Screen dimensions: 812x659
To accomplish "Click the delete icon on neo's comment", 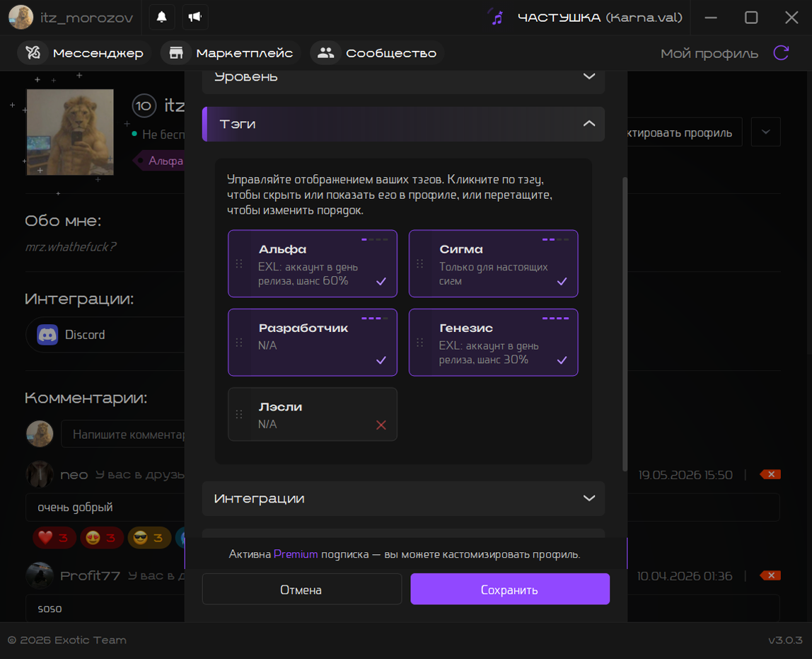I will [x=770, y=474].
